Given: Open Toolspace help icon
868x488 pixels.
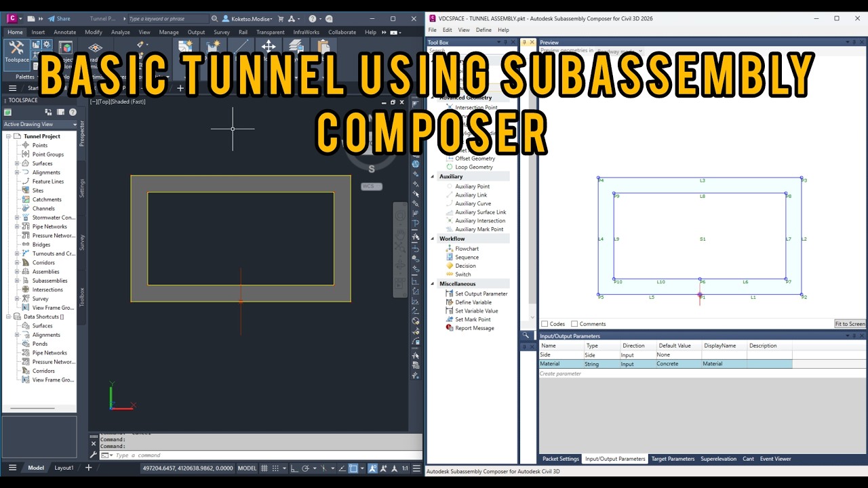Looking at the screenshot, I should (73, 112).
